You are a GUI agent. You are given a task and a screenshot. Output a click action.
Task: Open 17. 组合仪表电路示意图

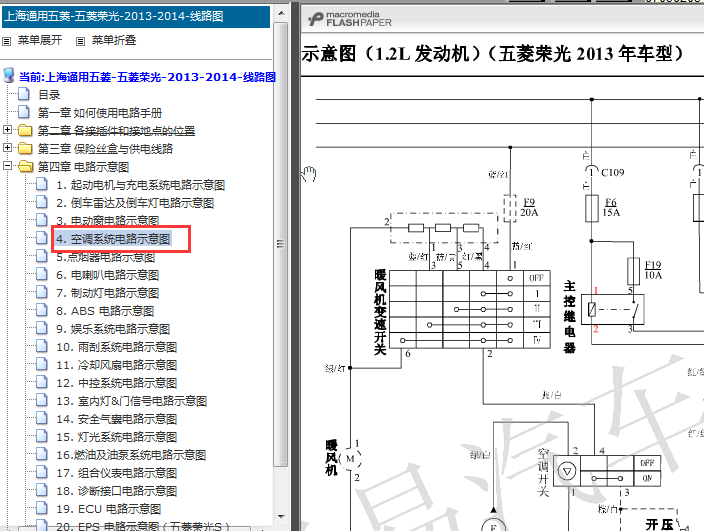tap(117, 473)
